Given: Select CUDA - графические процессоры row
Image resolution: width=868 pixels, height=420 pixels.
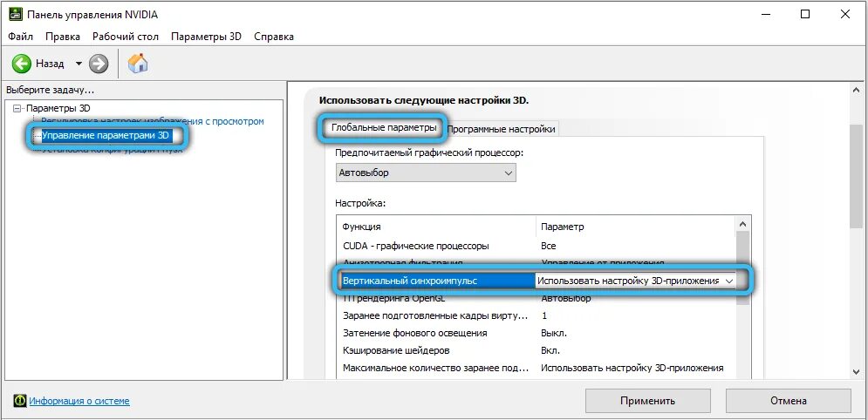Looking at the screenshot, I should point(537,246).
